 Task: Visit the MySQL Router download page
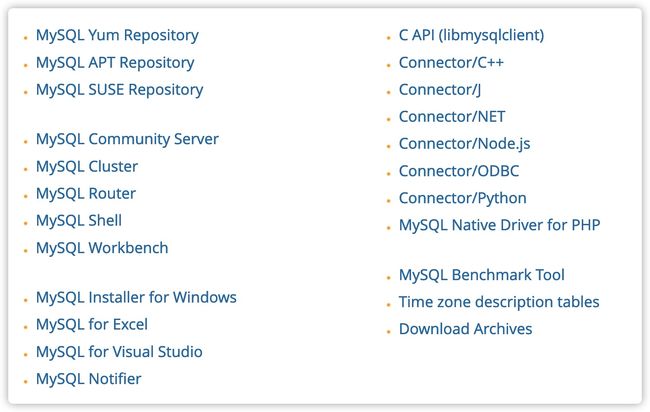86,194
